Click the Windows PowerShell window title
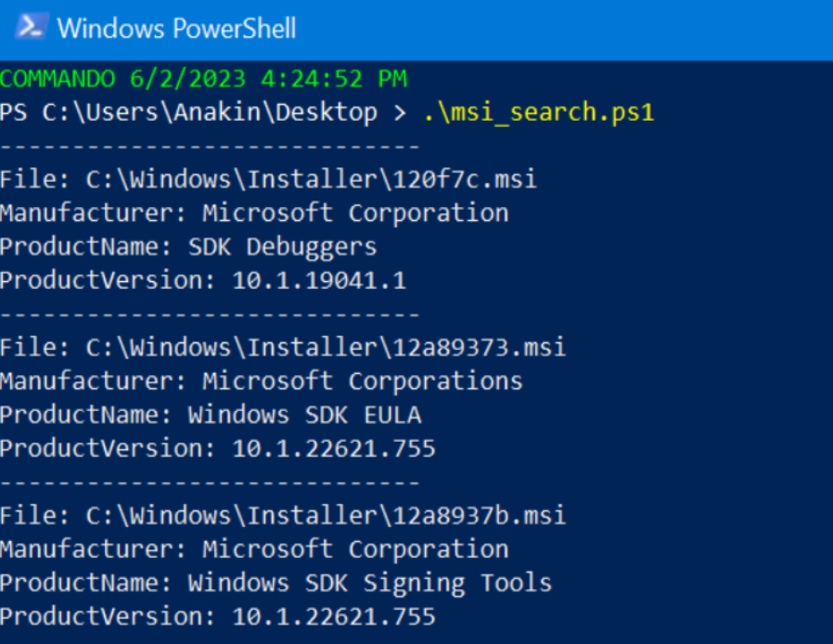Screen dimensions: 833x644 (176, 28)
